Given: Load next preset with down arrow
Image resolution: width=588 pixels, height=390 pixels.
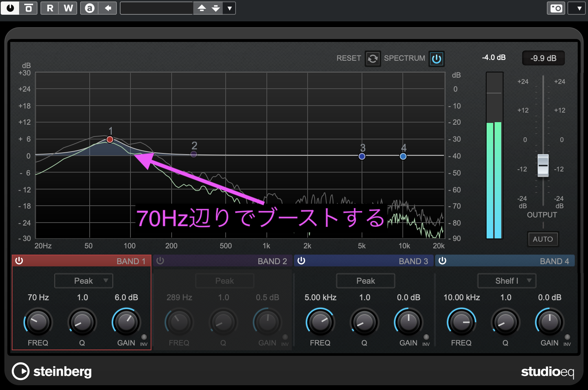Looking at the screenshot, I should [216, 8].
